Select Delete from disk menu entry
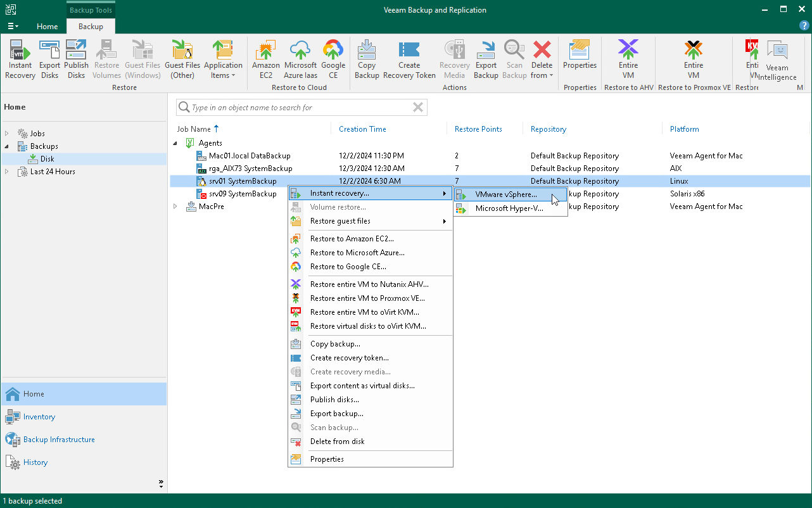812x508 pixels. 371,441
